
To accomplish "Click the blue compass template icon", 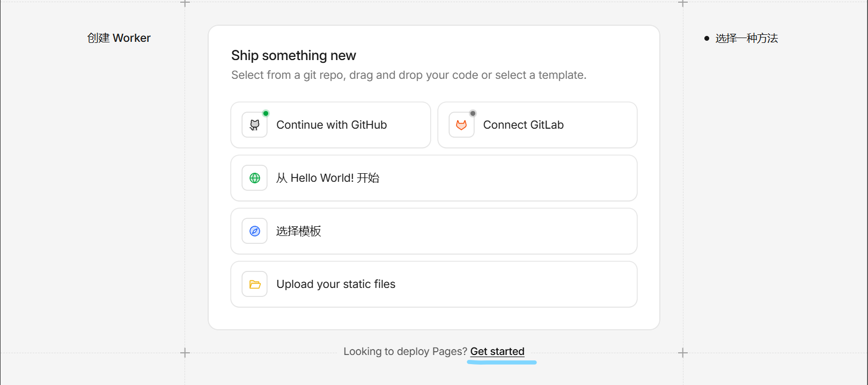I will [x=255, y=231].
